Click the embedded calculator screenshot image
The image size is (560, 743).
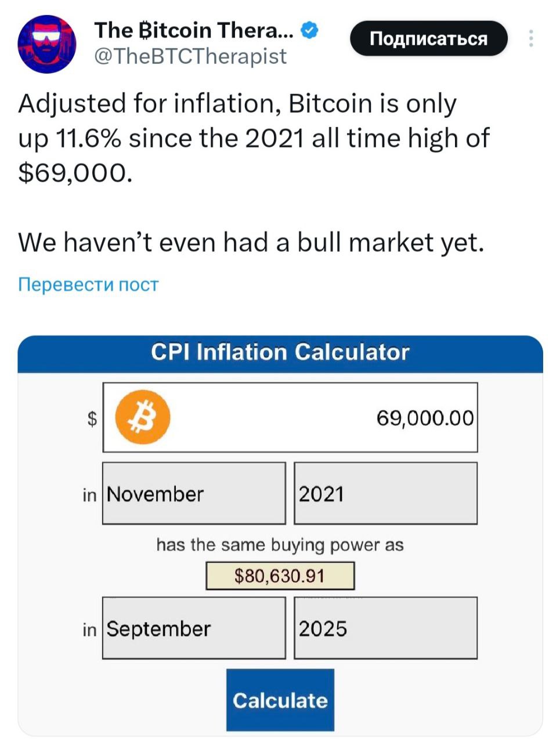click(x=280, y=534)
